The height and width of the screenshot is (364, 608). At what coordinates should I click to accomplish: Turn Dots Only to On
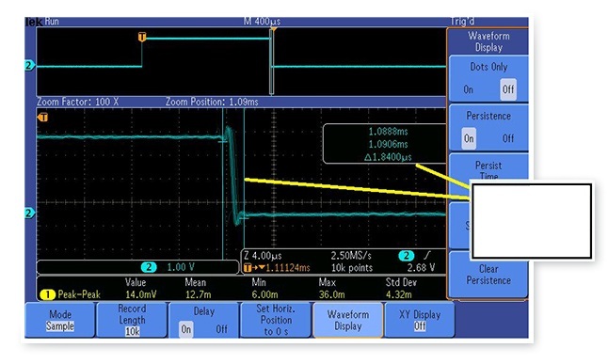469,89
